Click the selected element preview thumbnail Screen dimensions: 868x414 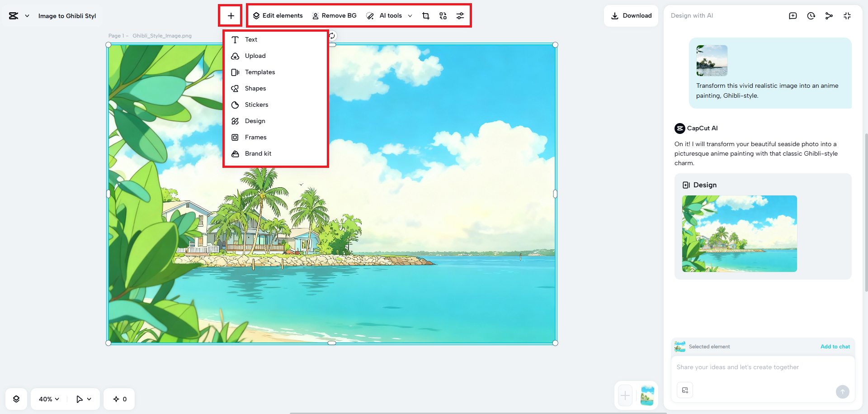tap(680, 347)
